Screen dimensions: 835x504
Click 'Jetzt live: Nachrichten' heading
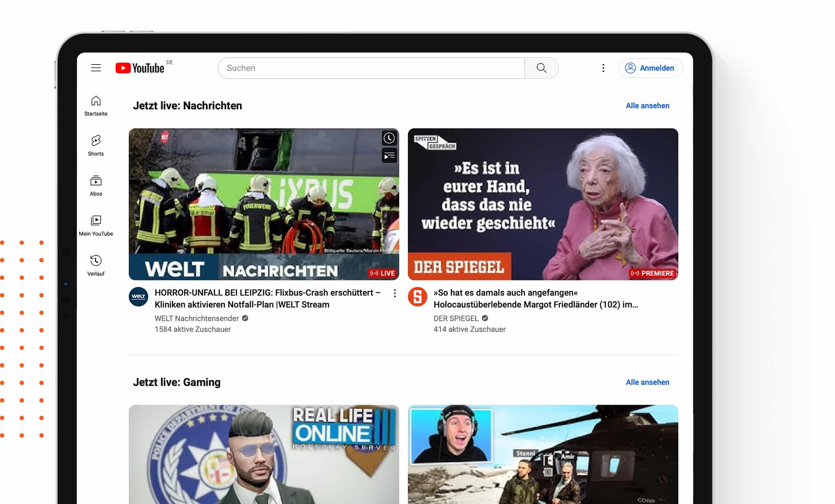(187, 106)
